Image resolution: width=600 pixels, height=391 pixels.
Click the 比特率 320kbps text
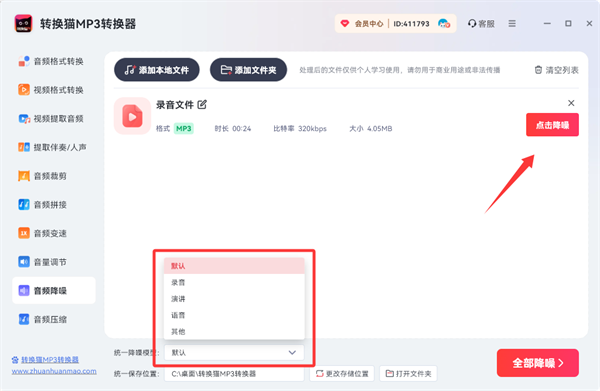300,129
